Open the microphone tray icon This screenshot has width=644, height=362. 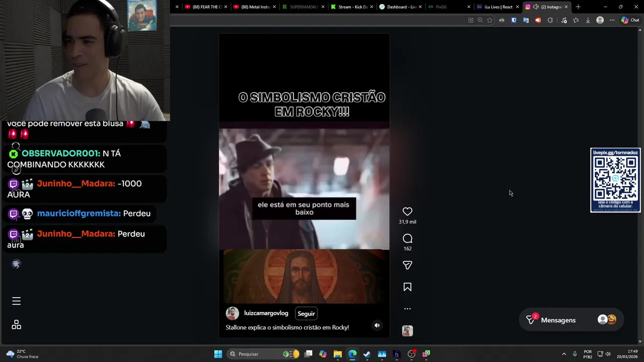(x=575, y=354)
